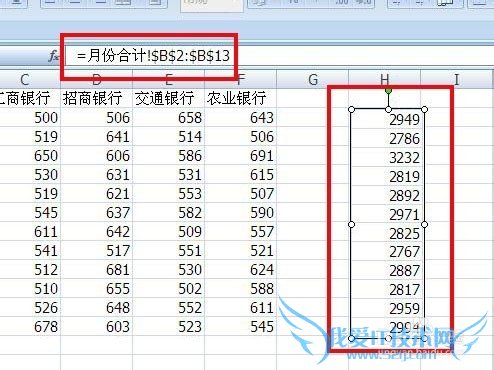Select cell with value 631
Screen dimensions: 494x370
[x=97, y=174]
